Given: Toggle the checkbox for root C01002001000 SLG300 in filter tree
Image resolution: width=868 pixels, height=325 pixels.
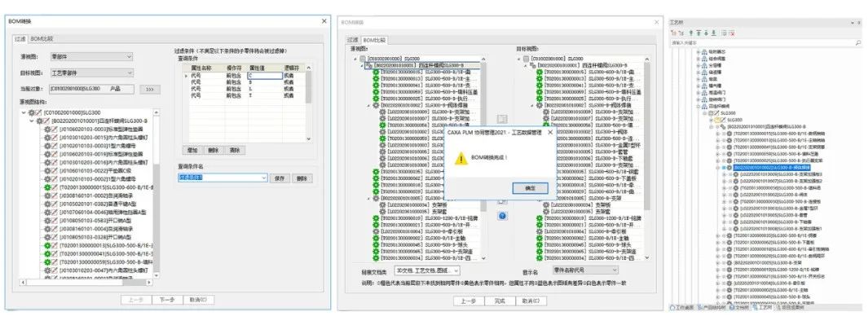Looking at the screenshot, I should 39,113.
